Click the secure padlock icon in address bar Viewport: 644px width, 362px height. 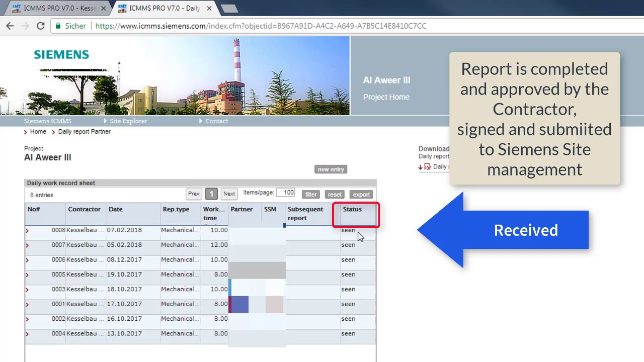[58, 26]
